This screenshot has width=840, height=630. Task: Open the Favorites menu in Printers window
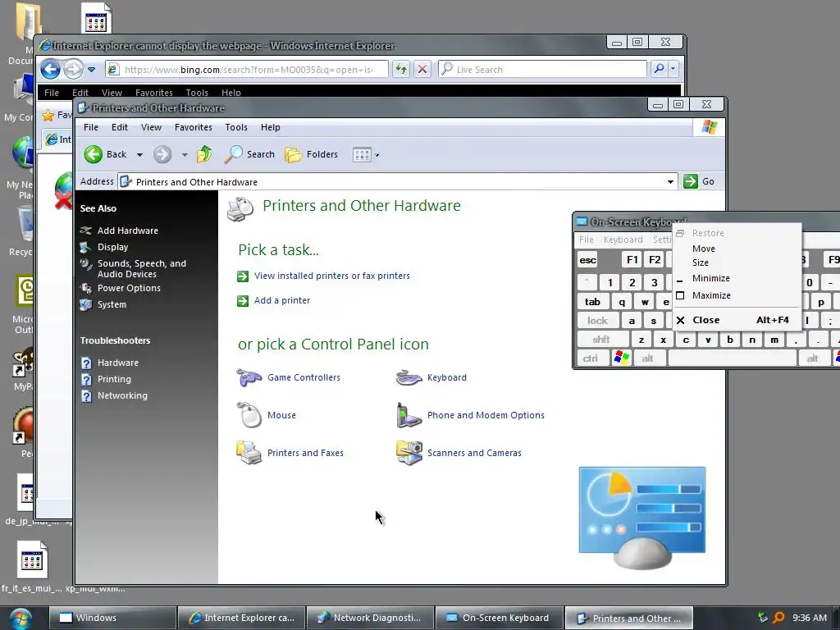(194, 127)
